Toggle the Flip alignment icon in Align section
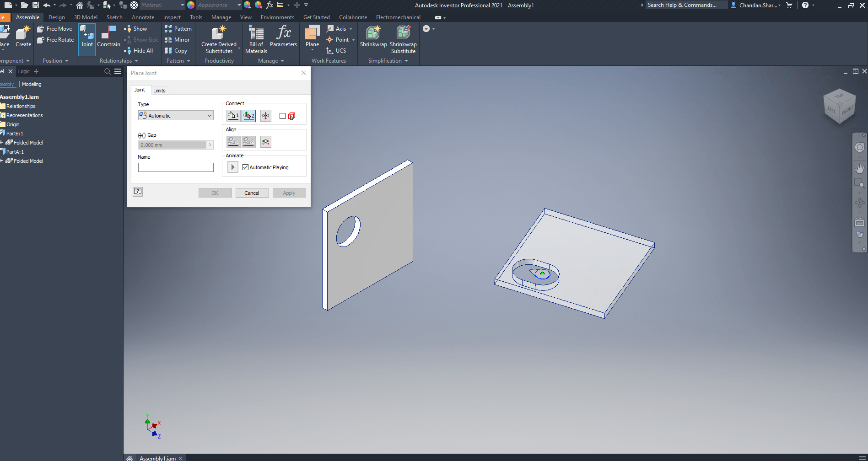The width and height of the screenshot is (868, 461). (265, 142)
